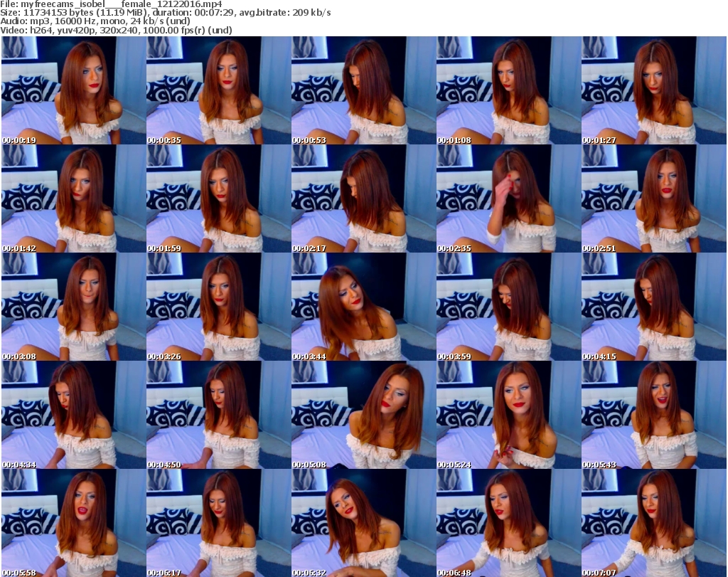Open the thumbnail with timestamp 00:01:59

pyautogui.click(x=219, y=198)
